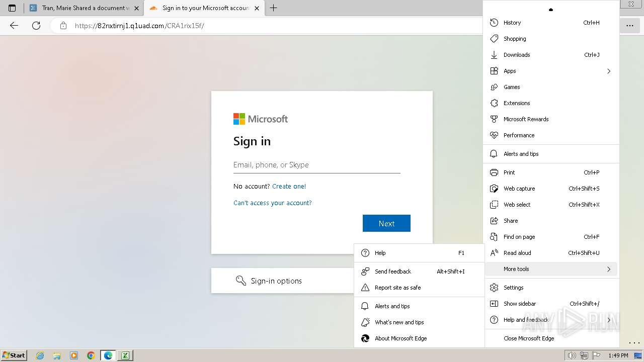Open File Explorer from taskbar
644x362 pixels.
[57, 355]
